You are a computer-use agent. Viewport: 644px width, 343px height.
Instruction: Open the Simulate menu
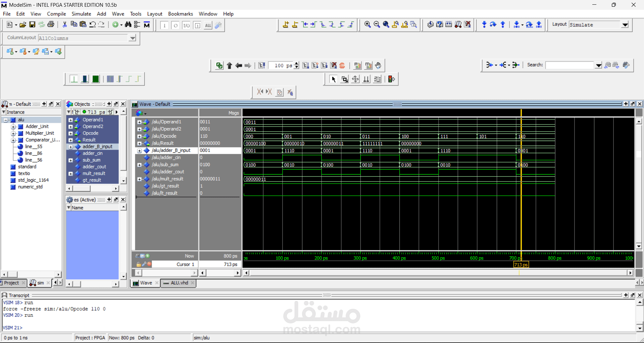point(81,14)
